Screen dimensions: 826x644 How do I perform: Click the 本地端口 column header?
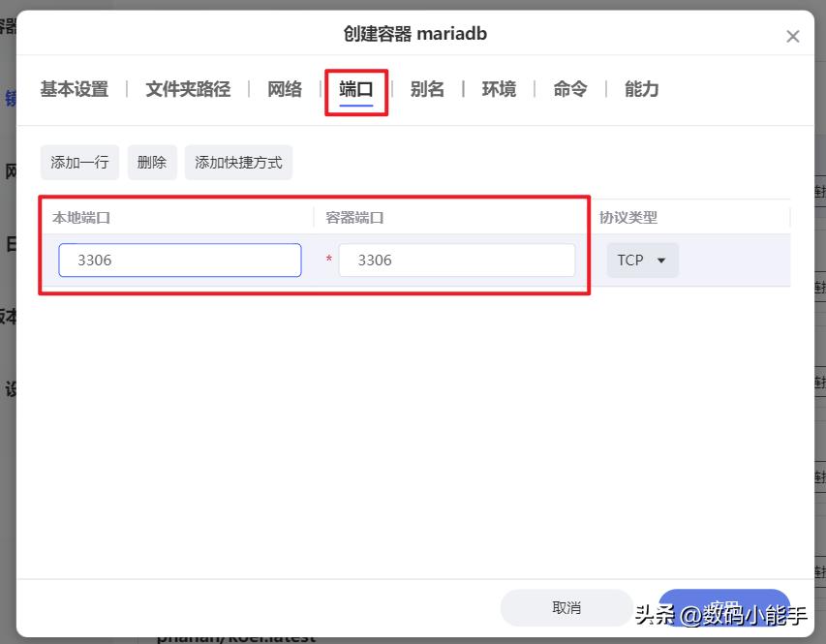pos(81,218)
